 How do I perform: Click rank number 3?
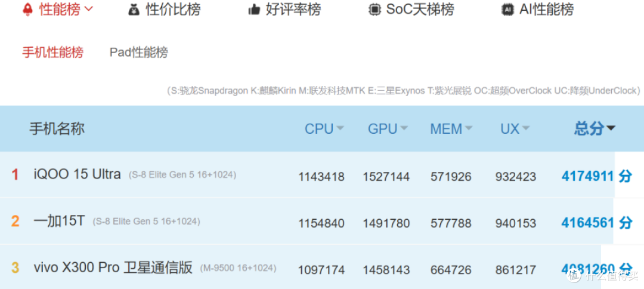pos(15,268)
